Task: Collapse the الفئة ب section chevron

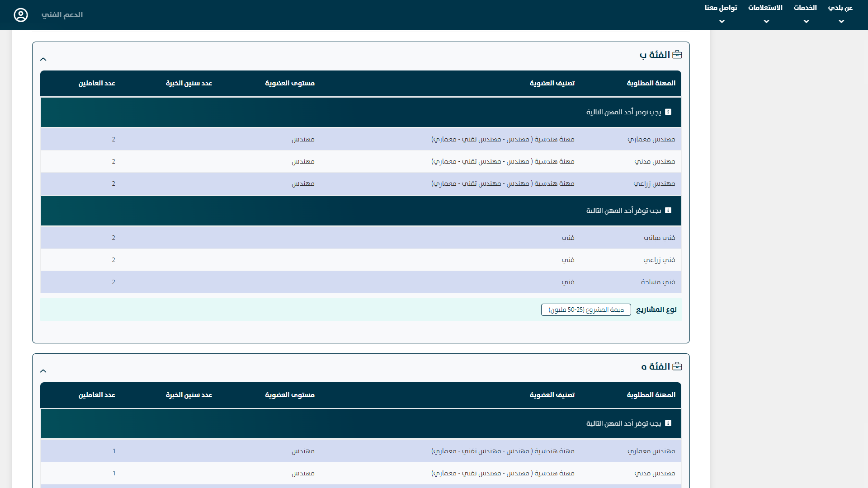Action: 43,59
